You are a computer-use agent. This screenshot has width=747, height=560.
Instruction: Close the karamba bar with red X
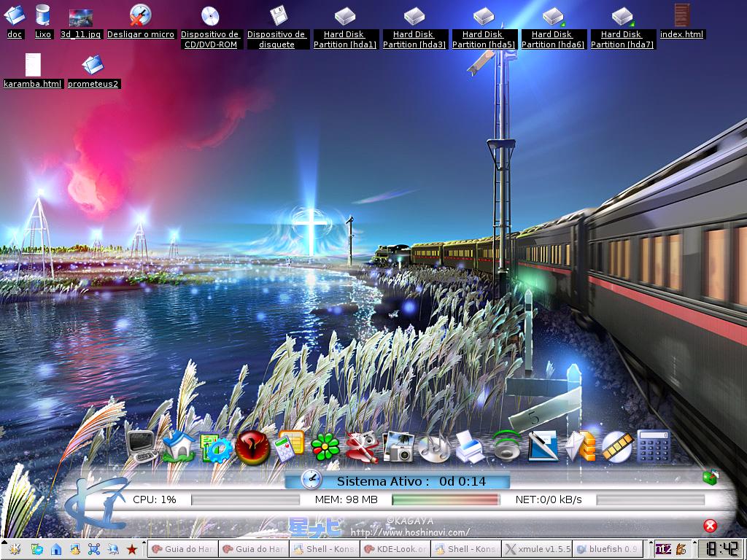710,526
